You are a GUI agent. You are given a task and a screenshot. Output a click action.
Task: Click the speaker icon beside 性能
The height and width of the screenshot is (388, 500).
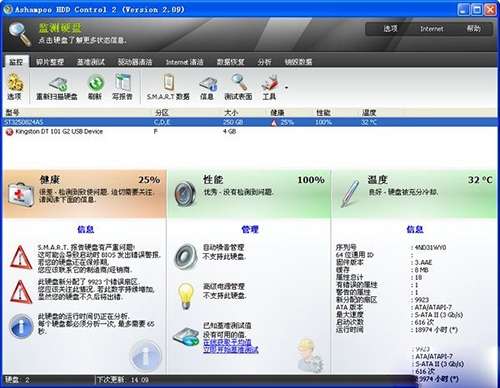pyautogui.click(x=185, y=194)
